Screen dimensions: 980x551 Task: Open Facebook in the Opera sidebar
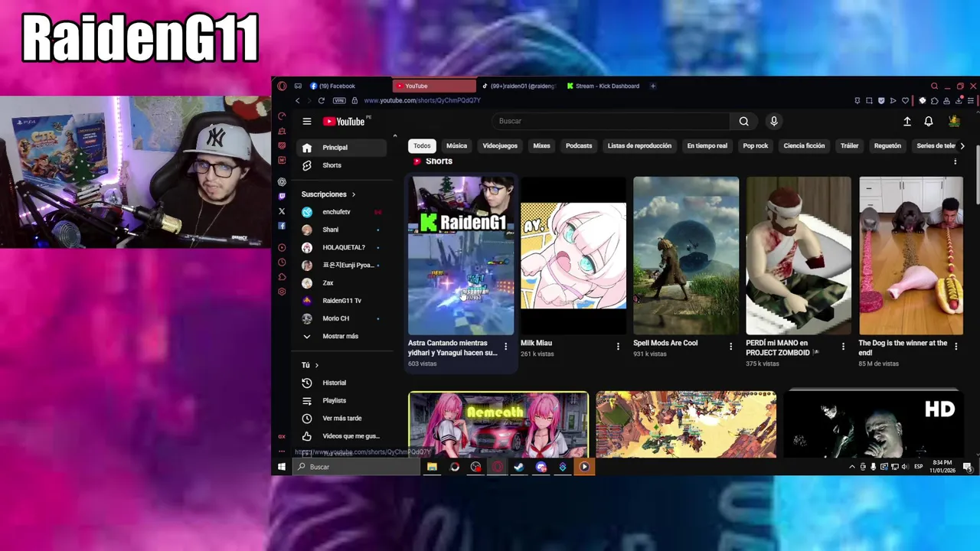coord(282,226)
